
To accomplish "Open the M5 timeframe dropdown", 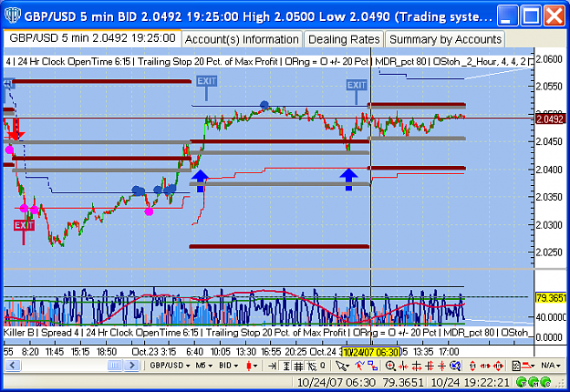I will [x=204, y=366].
